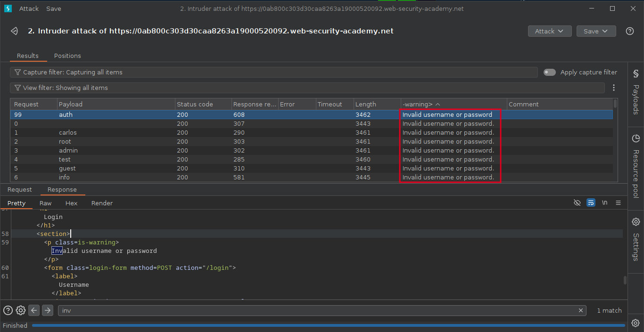Switch to the Request tab

pyautogui.click(x=20, y=189)
